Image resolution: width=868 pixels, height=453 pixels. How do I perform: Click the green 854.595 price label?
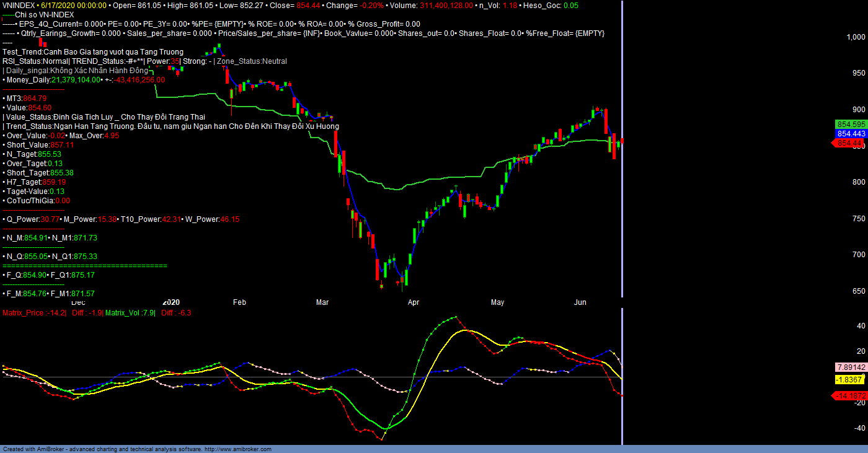tap(850, 124)
